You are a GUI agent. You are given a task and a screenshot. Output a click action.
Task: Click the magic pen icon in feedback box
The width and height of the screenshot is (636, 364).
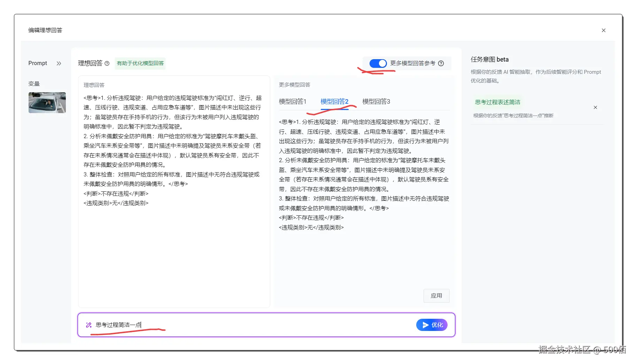pos(89,325)
